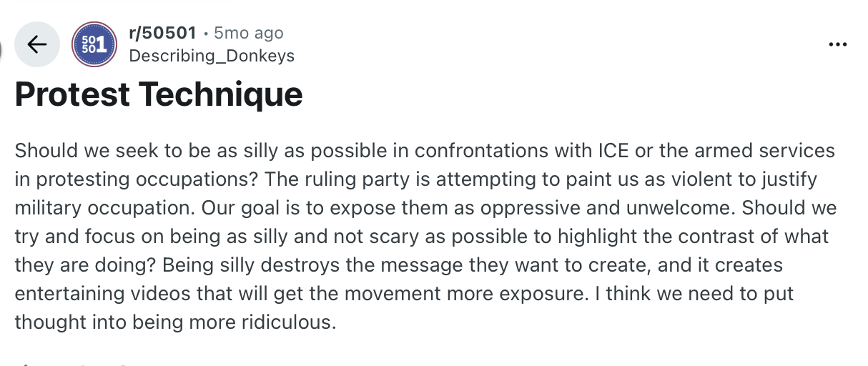Click the "Protest Technique" post title

tap(159, 94)
